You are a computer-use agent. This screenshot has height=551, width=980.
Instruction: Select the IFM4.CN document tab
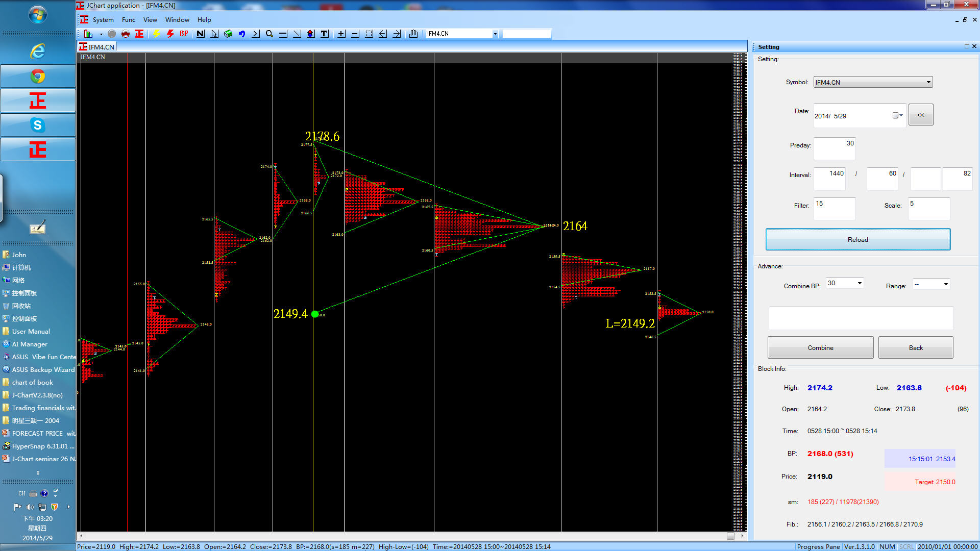[97, 47]
